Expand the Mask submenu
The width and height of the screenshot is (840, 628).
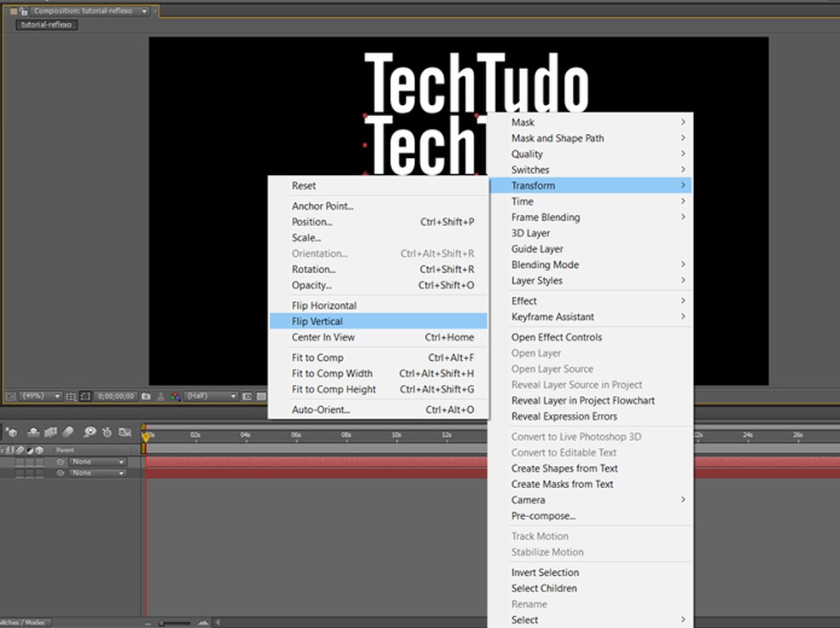click(x=591, y=123)
